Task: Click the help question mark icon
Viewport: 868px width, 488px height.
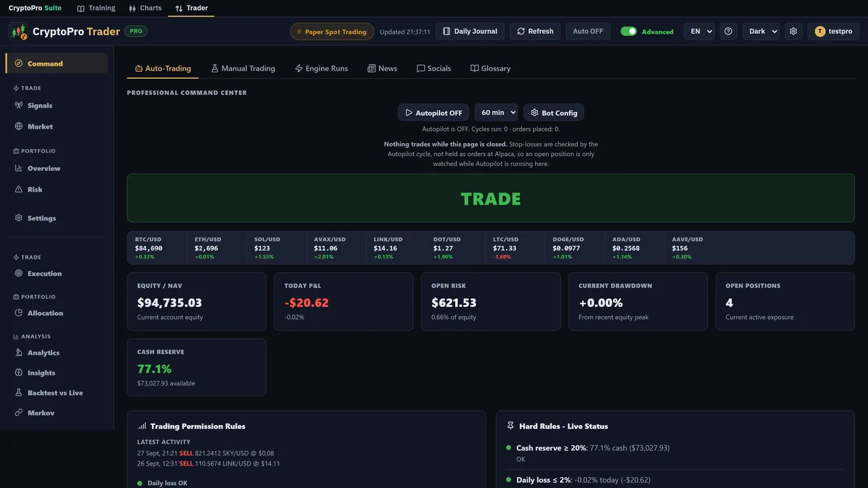Action: (x=728, y=31)
